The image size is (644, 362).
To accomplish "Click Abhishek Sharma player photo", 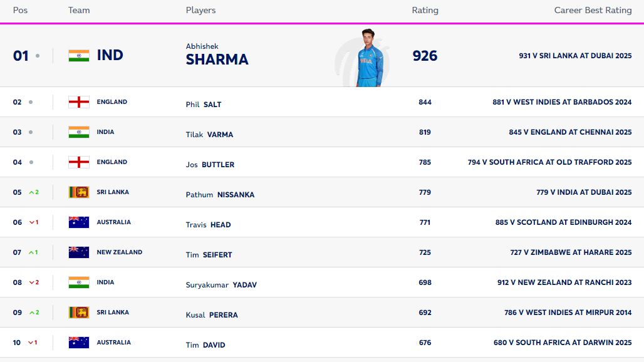I will pos(368,58).
